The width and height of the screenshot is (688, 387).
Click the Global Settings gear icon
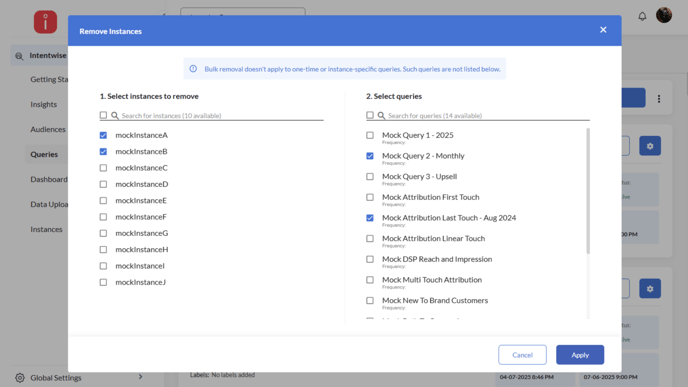(x=20, y=377)
